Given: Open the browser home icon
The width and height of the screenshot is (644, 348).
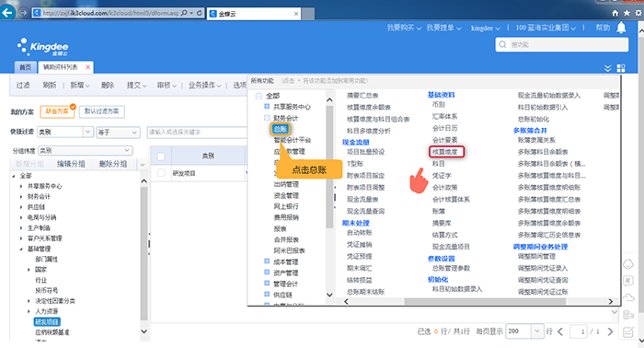Looking at the screenshot, I should 615,13.
